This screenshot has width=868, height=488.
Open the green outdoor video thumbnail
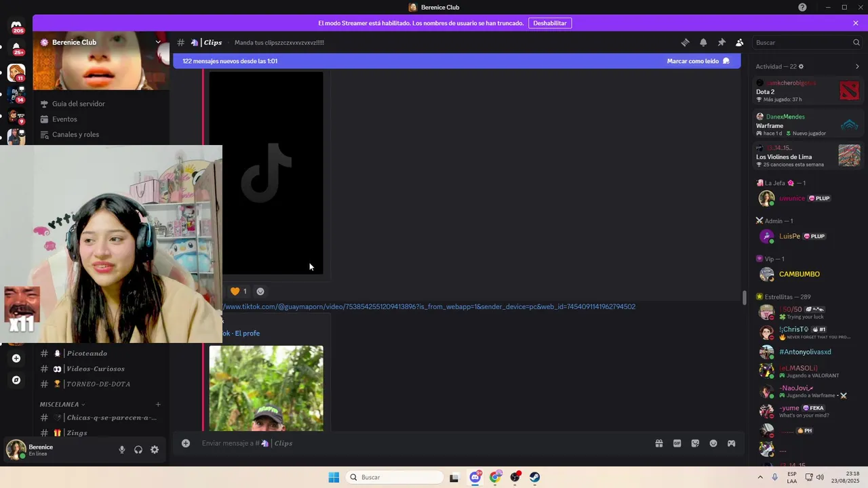coord(266,388)
